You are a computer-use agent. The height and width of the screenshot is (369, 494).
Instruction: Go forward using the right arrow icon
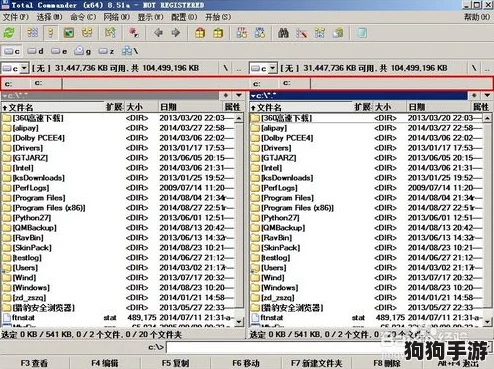tap(175, 33)
